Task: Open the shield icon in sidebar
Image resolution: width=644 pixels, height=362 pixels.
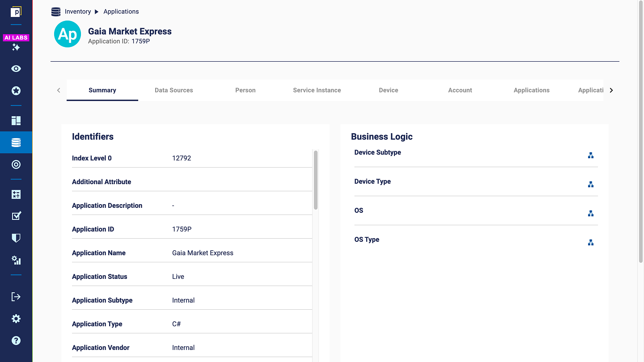Action: tap(16, 238)
